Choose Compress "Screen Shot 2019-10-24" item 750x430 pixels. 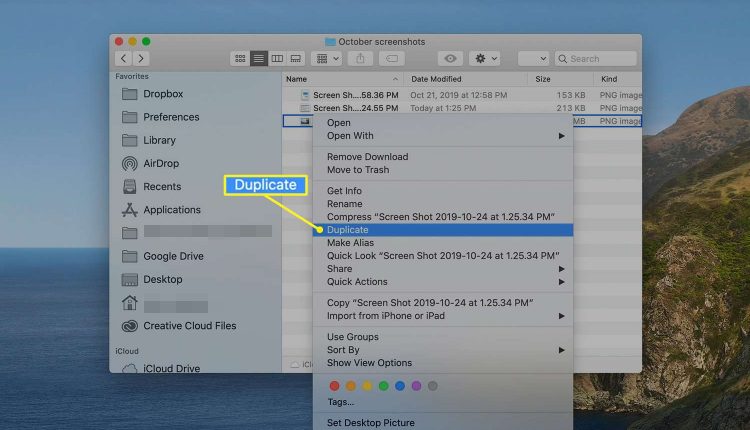(442, 217)
